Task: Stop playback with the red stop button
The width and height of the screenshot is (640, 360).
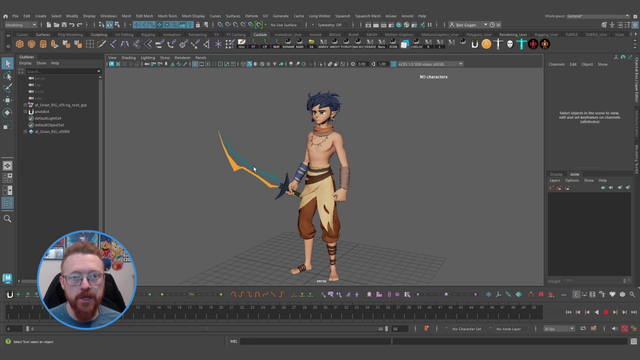Action: click(606, 312)
